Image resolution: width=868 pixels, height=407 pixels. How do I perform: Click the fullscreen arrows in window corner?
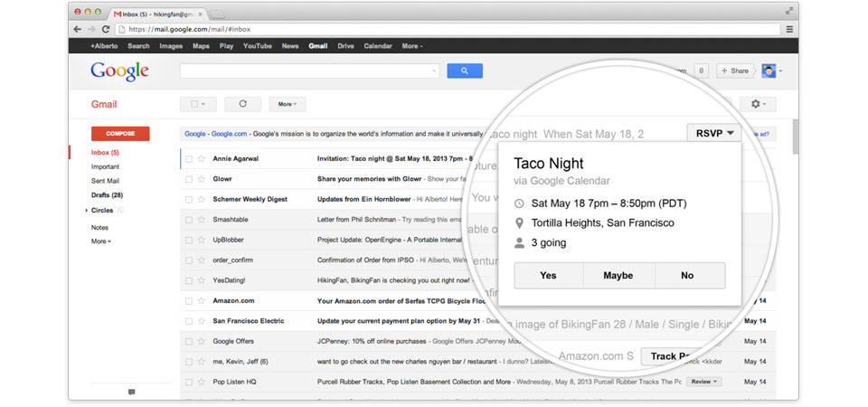click(x=788, y=11)
